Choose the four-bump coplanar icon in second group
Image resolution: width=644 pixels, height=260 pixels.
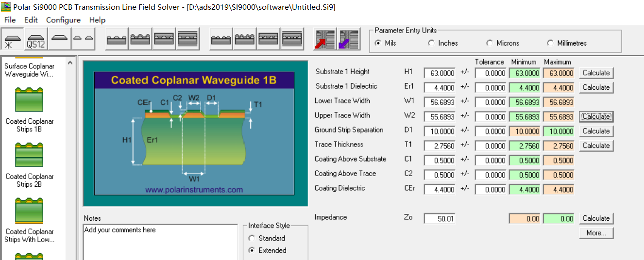coord(221,39)
